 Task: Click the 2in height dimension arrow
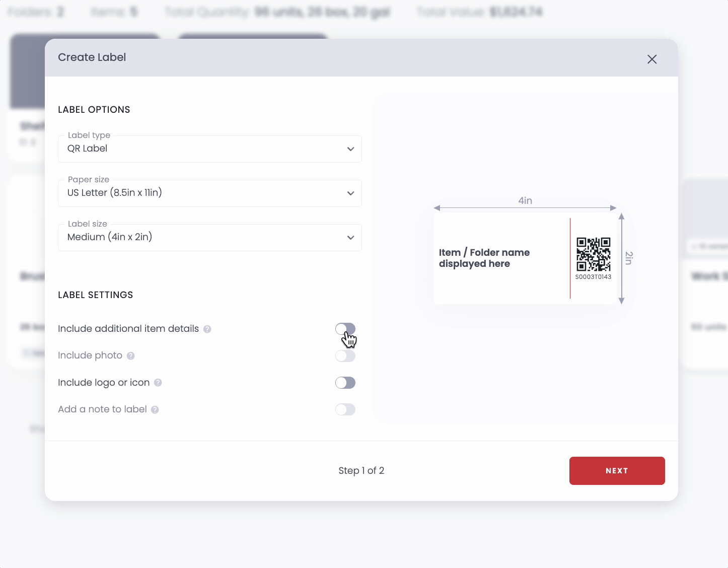(x=622, y=258)
